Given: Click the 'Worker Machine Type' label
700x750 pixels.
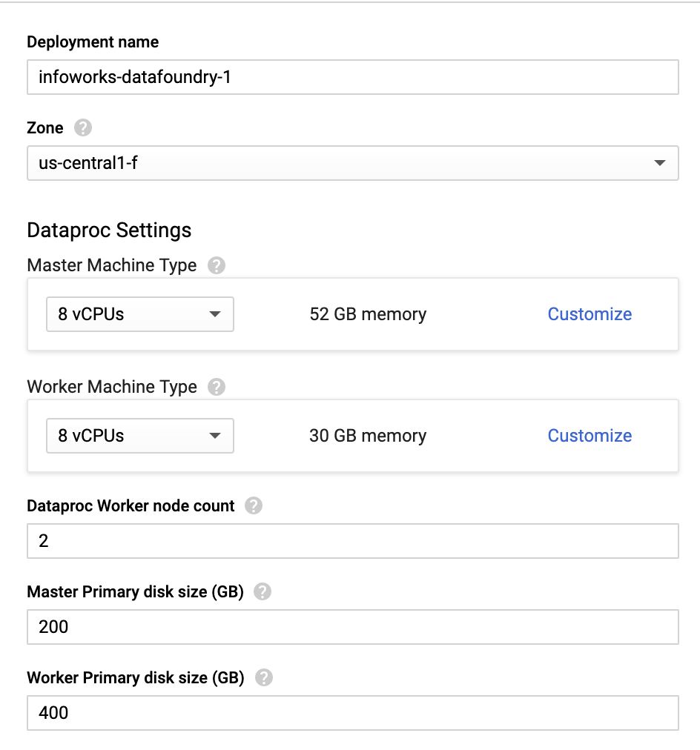Looking at the screenshot, I should [112, 387].
